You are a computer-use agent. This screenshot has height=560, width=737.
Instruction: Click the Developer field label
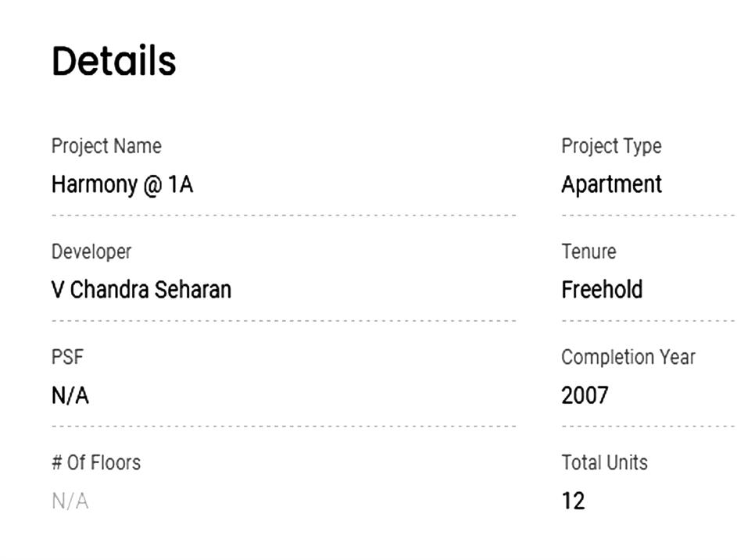91,251
